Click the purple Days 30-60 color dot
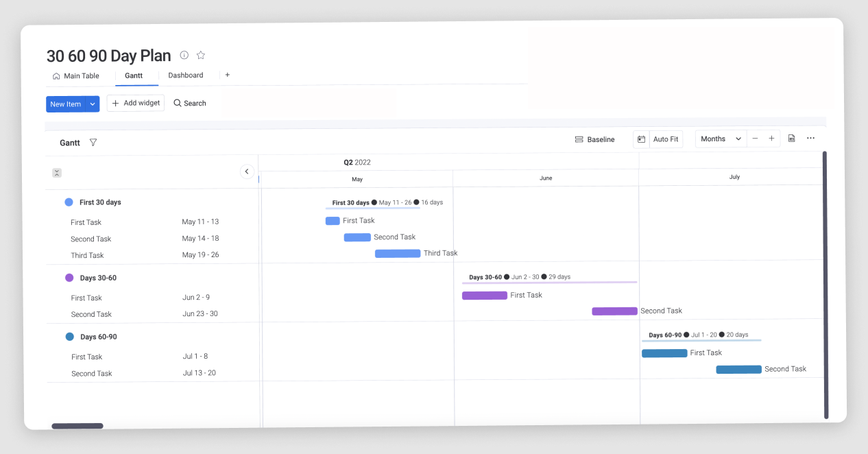The height and width of the screenshot is (454, 868). tap(69, 278)
